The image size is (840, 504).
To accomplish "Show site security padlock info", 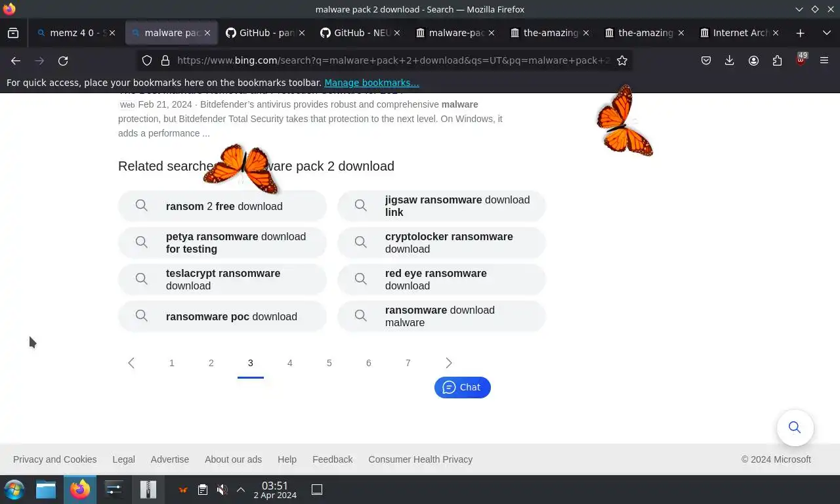I will pos(165,60).
